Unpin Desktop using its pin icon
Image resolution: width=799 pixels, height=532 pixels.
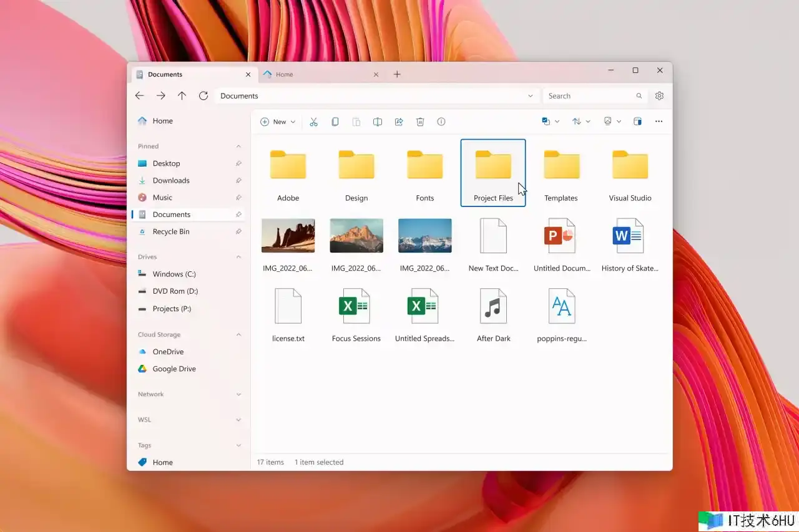point(238,163)
